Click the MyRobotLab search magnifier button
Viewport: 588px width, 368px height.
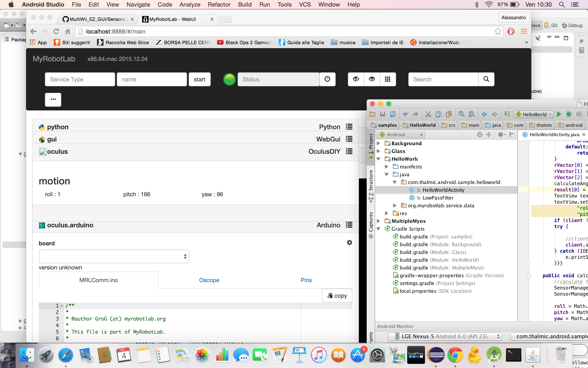click(x=486, y=79)
